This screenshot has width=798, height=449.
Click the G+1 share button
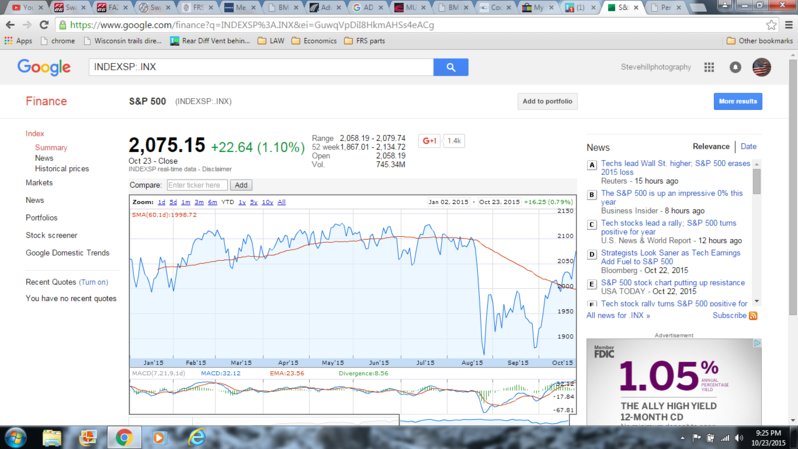click(430, 141)
